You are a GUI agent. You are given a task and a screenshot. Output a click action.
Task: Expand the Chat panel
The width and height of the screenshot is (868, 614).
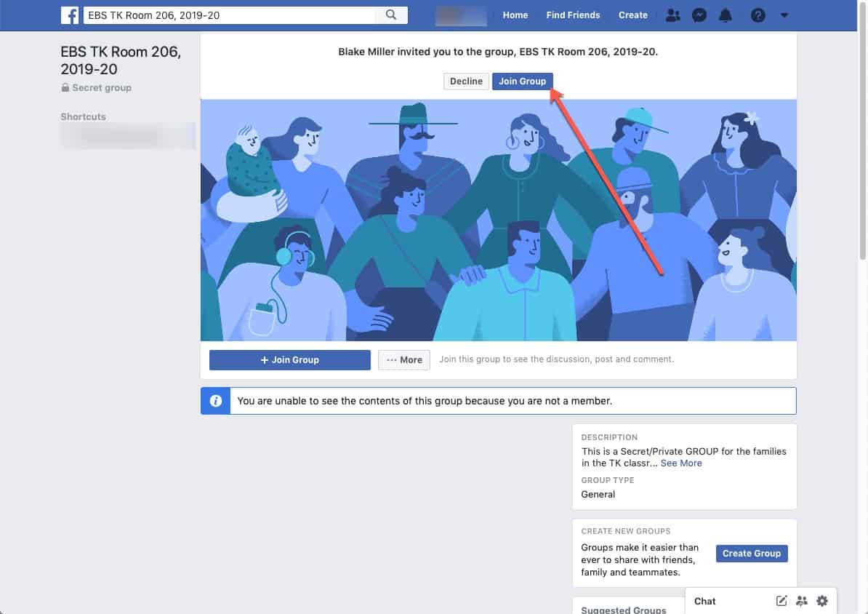(x=704, y=601)
